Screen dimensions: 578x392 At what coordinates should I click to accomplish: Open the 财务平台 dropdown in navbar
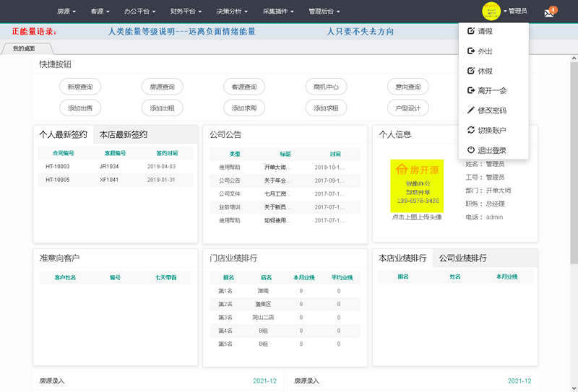[185, 12]
